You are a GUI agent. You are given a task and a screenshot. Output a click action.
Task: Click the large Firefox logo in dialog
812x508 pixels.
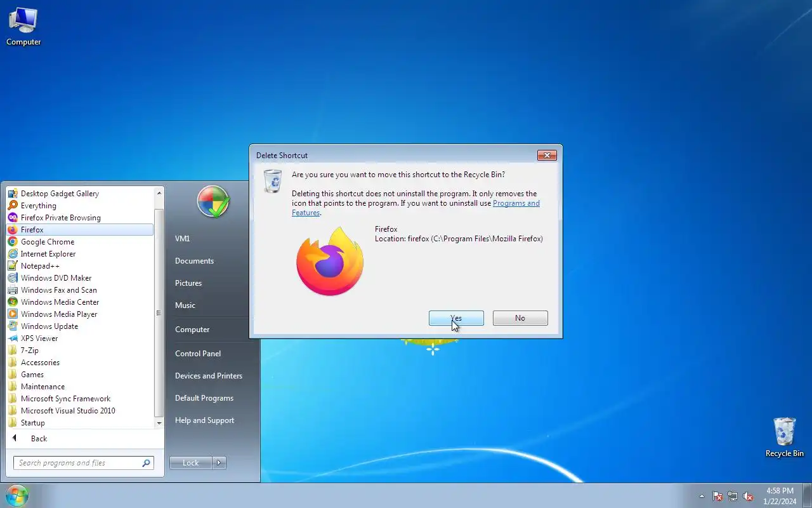(330, 261)
